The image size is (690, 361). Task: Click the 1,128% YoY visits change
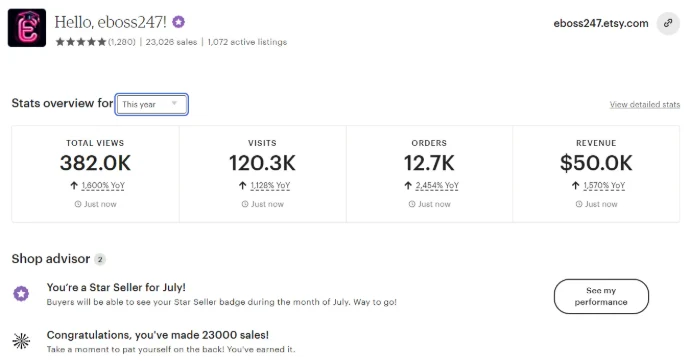pos(270,186)
